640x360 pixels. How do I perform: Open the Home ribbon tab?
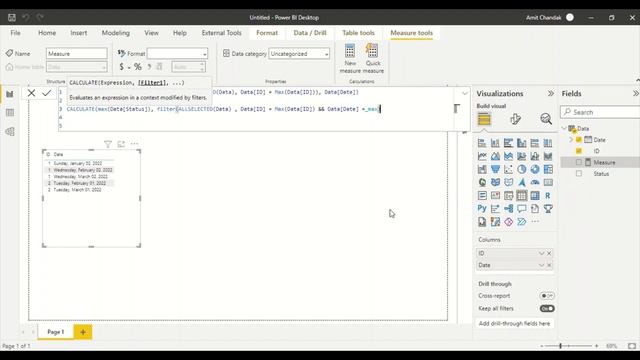coord(47,33)
